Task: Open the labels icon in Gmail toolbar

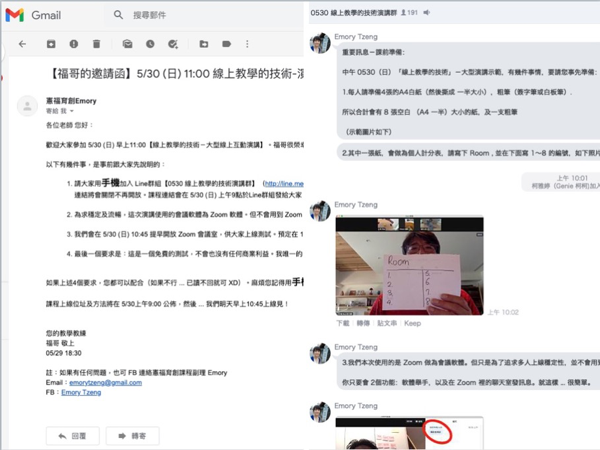Action: (x=227, y=44)
